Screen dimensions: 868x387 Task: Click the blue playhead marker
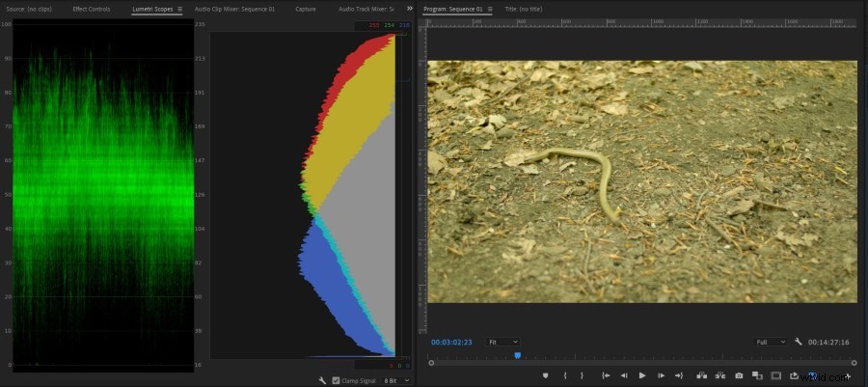(x=518, y=355)
